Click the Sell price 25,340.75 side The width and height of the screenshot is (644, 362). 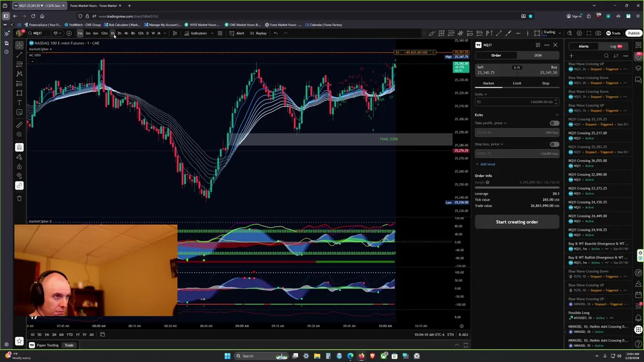tap(496, 70)
